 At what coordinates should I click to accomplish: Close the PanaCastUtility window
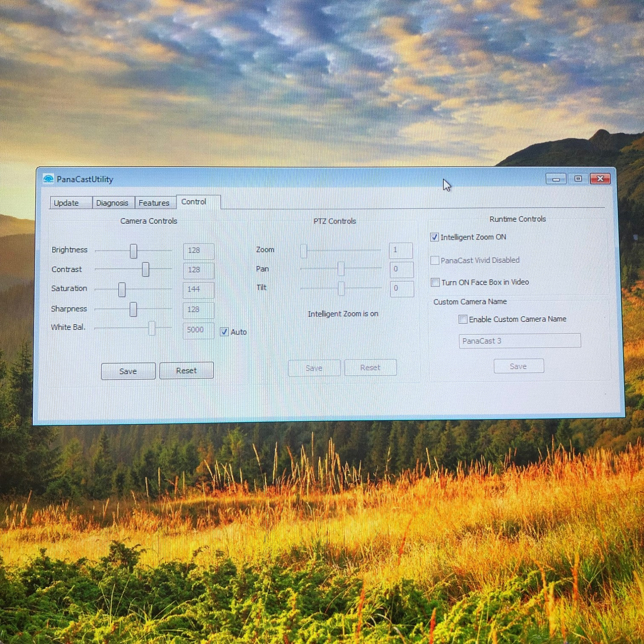point(600,179)
